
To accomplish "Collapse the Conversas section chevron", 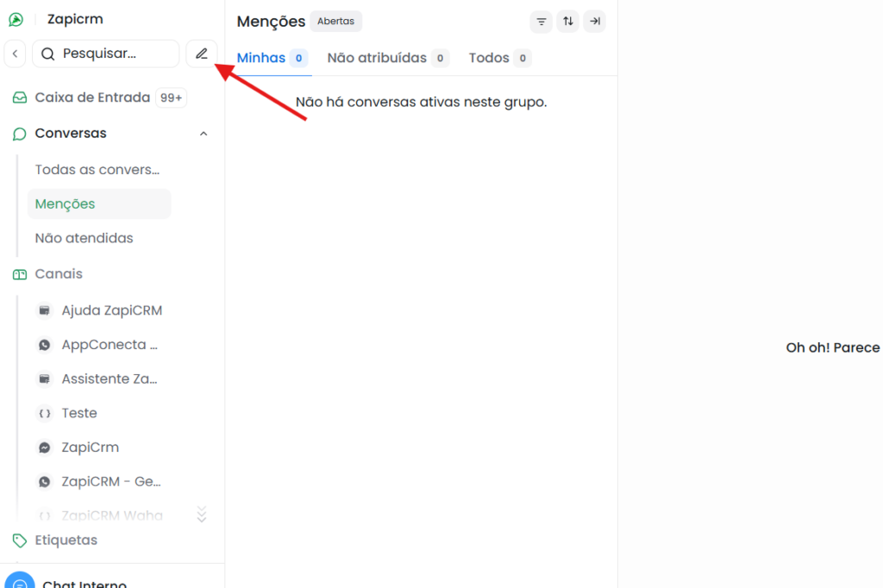I will pos(204,134).
